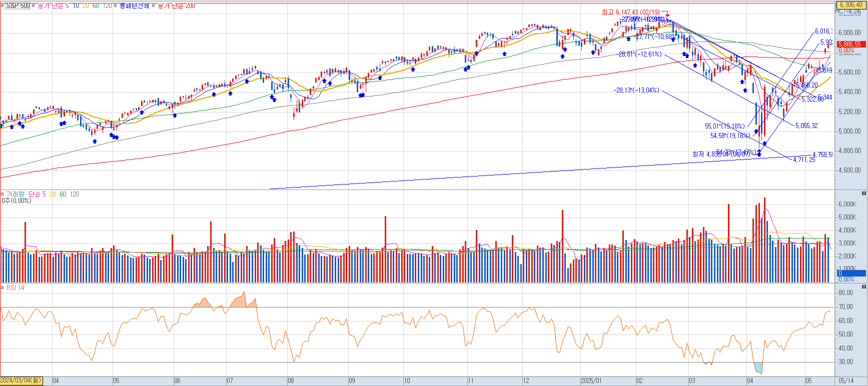The width and height of the screenshot is (868, 386).
Task: Click the blue volume value tag
Action: tap(851, 273)
